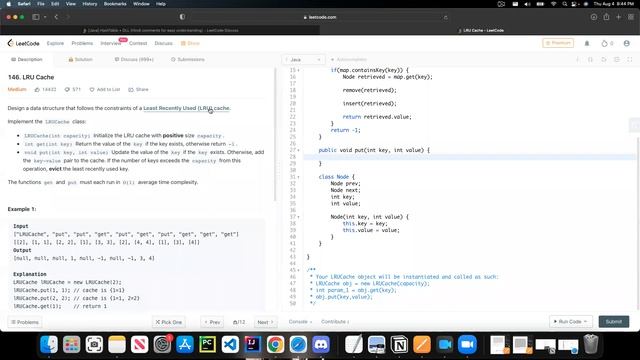Click the streak flame counter icon

click(x=604, y=43)
